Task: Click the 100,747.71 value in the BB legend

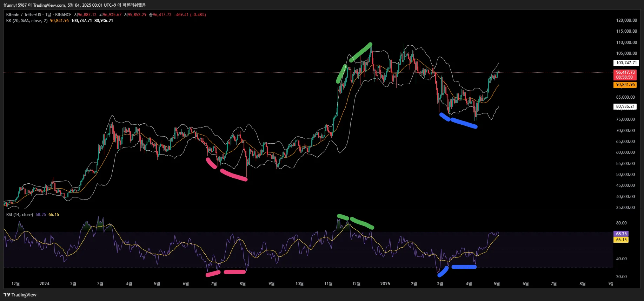Action: pyautogui.click(x=81, y=21)
